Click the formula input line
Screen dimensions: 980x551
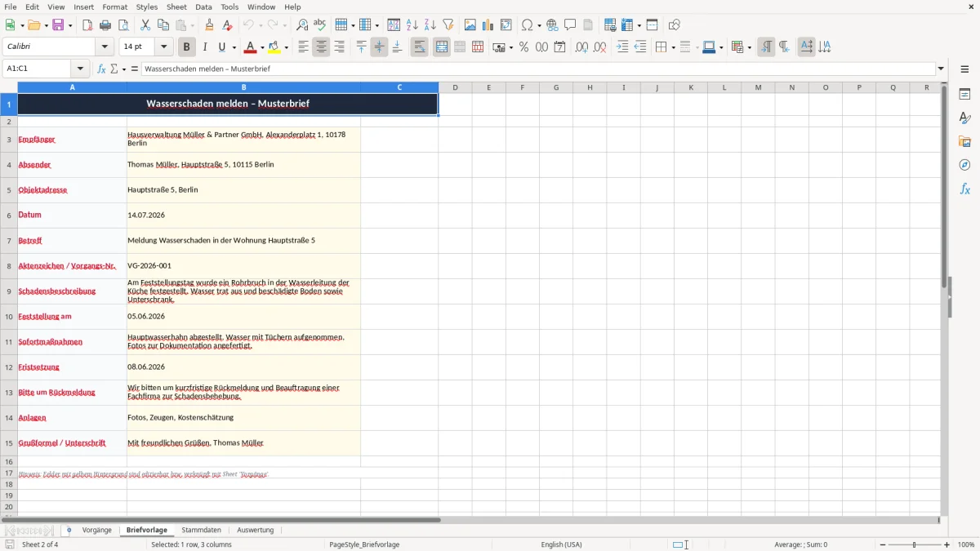(537, 69)
